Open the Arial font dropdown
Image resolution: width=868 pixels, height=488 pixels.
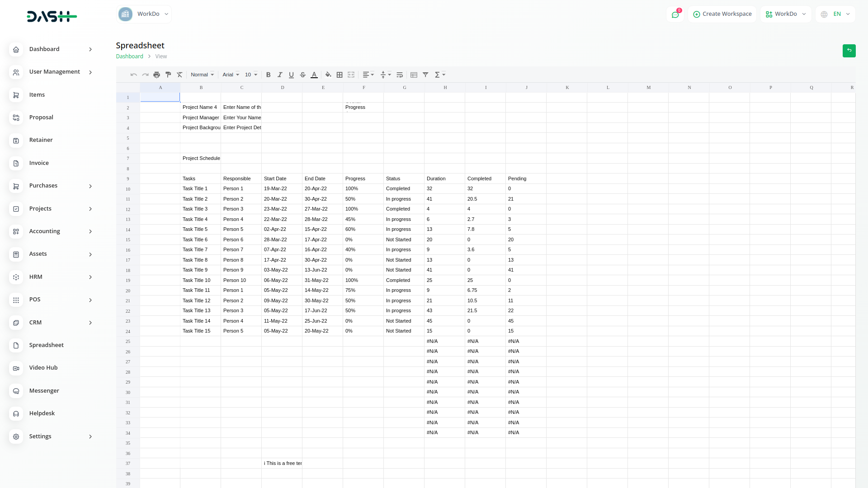[x=231, y=75]
